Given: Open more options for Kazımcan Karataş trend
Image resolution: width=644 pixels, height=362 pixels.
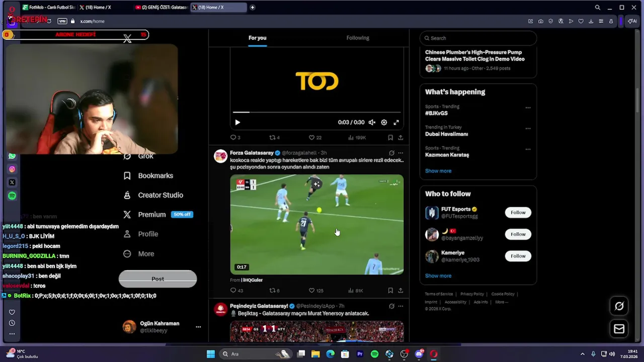Looking at the screenshot, I should [x=528, y=149].
